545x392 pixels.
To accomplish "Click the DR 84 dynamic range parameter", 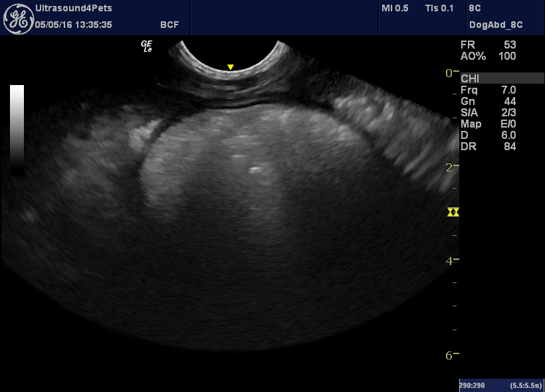I will [489, 146].
